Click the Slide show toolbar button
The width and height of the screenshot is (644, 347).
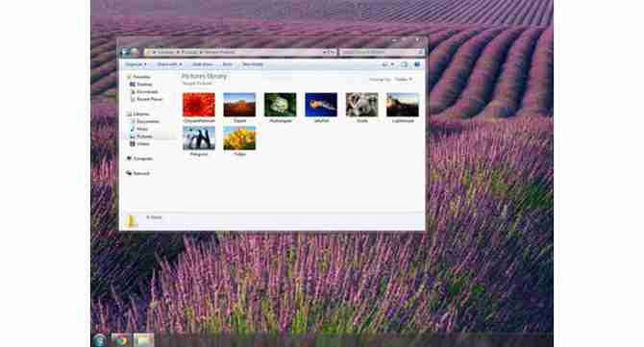click(x=203, y=64)
